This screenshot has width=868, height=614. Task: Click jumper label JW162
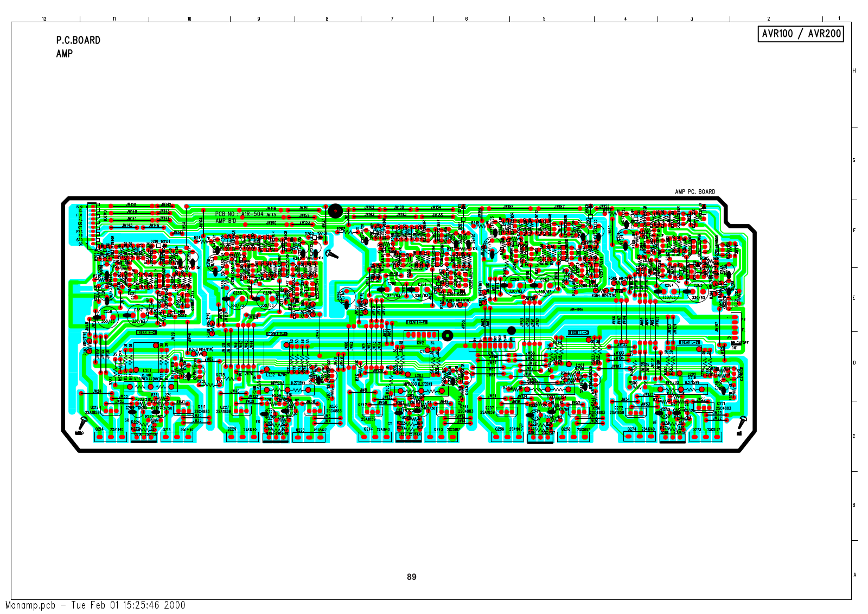[369, 208]
